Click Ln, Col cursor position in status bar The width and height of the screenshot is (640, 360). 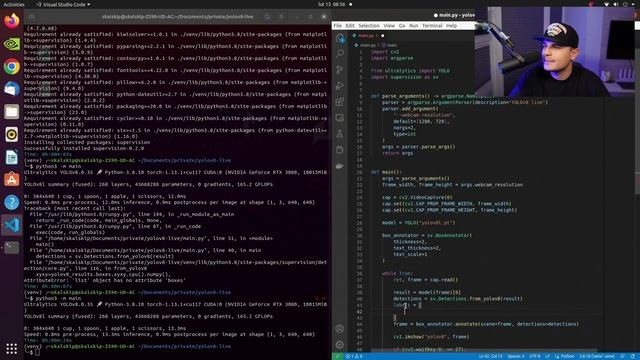[x=491, y=356]
